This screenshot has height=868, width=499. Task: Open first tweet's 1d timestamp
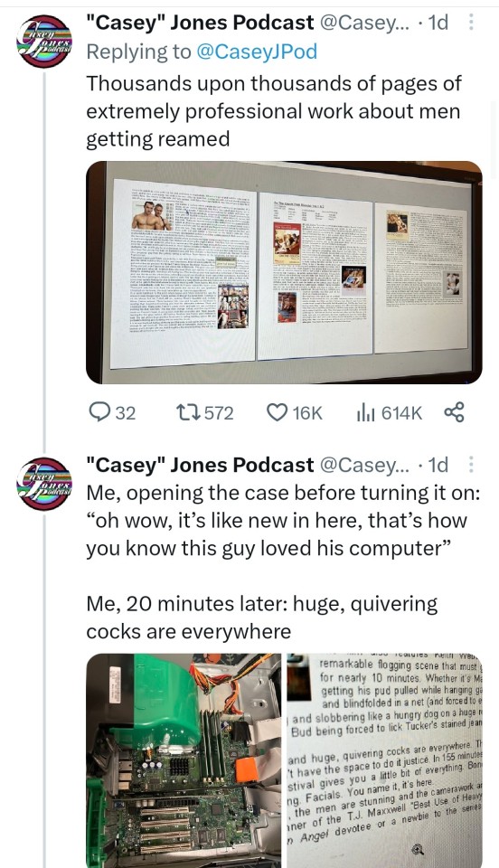pyautogui.click(x=438, y=22)
